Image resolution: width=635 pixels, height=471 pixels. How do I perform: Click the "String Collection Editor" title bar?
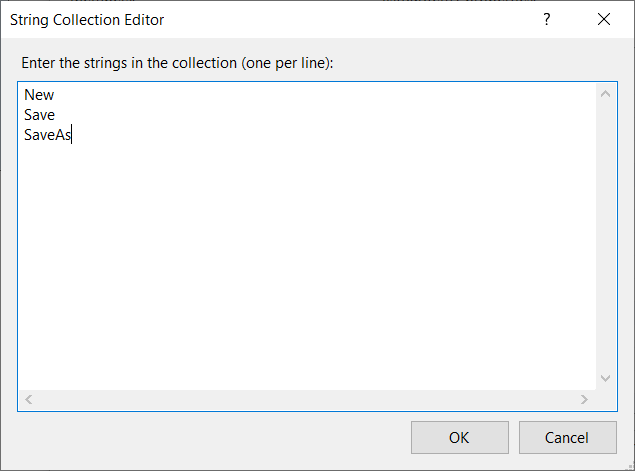pos(250,19)
